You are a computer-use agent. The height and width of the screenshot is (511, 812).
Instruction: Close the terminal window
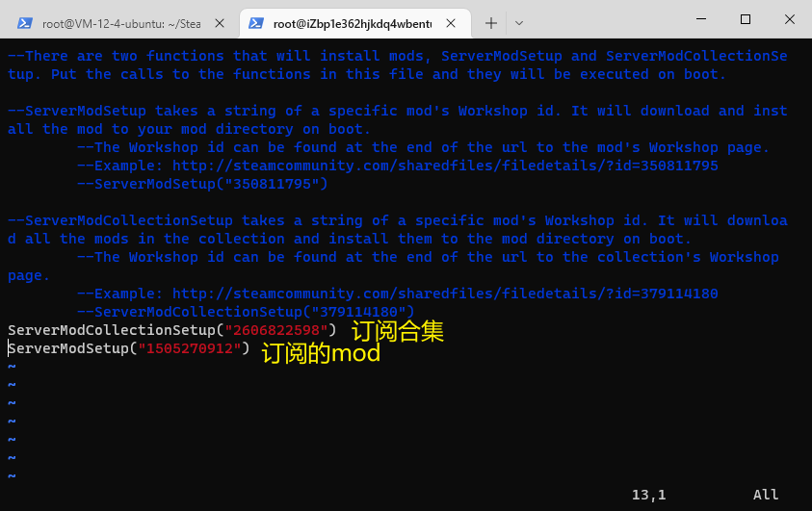pos(789,19)
